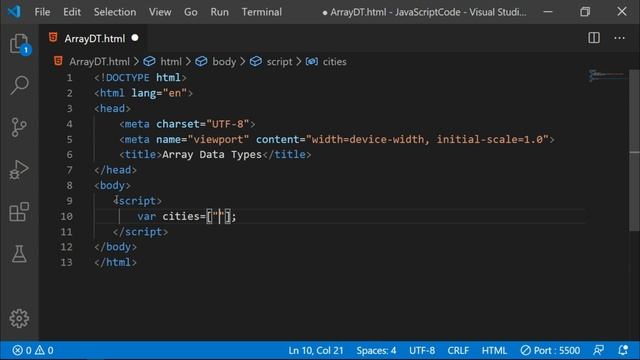640x360 pixels.
Task: Open the Explorer view in activity bar
Action: (19, 43)
